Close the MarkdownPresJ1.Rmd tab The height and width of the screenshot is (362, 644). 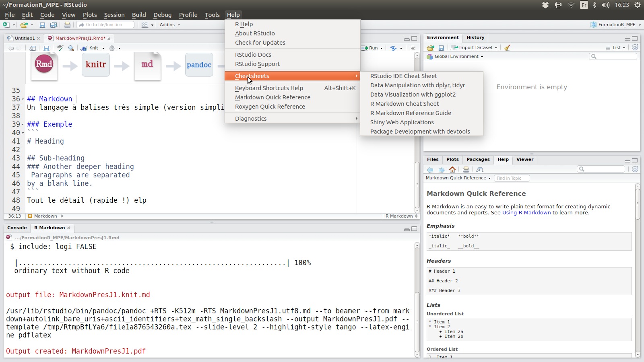109,39
